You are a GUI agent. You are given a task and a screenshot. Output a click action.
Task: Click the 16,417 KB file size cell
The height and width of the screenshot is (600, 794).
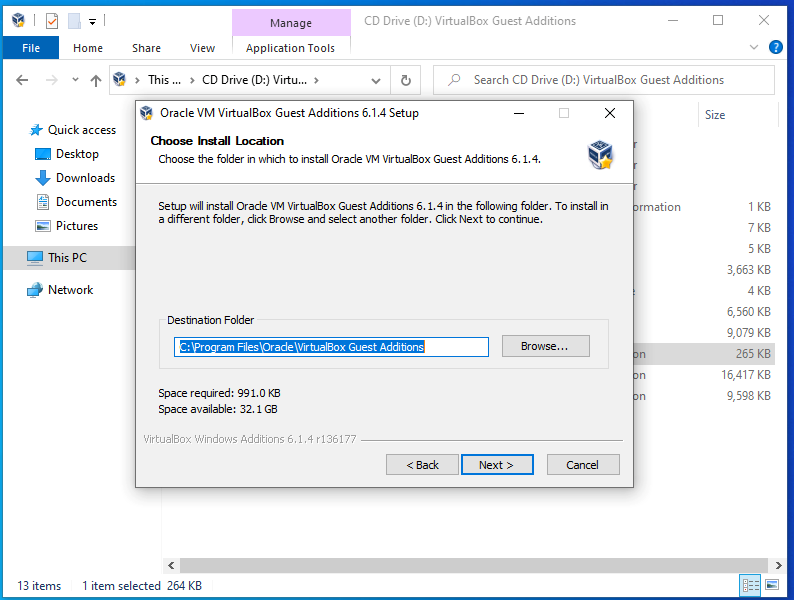(x=745, y=375)
